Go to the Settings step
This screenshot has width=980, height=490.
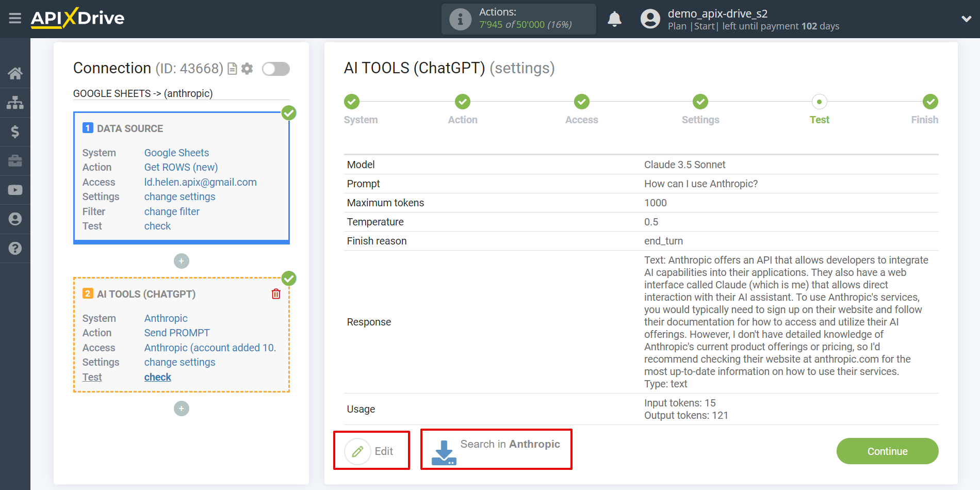(700, 102)
